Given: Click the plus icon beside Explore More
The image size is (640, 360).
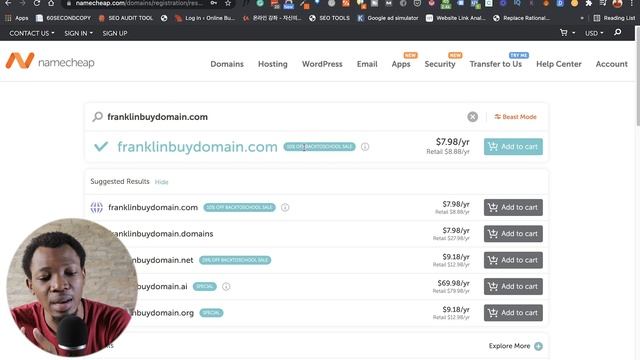Looking at the screenshot, I should [538, 346].
